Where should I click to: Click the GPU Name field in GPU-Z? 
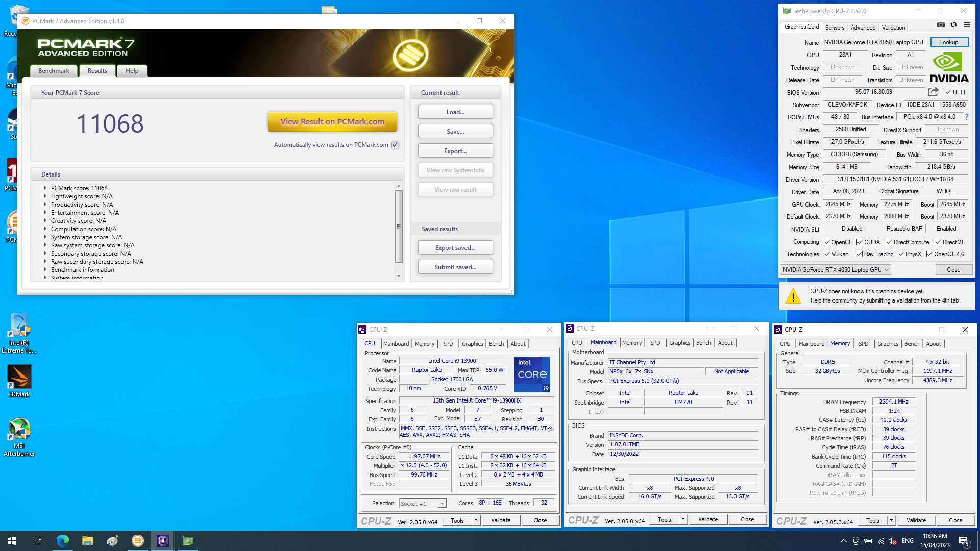point(873,42)
